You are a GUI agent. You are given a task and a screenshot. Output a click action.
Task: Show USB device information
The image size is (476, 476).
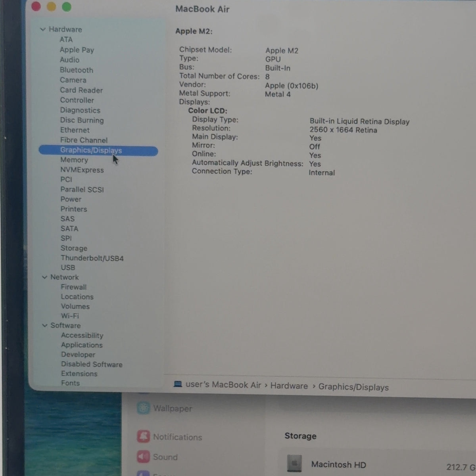tap(68, 268)
